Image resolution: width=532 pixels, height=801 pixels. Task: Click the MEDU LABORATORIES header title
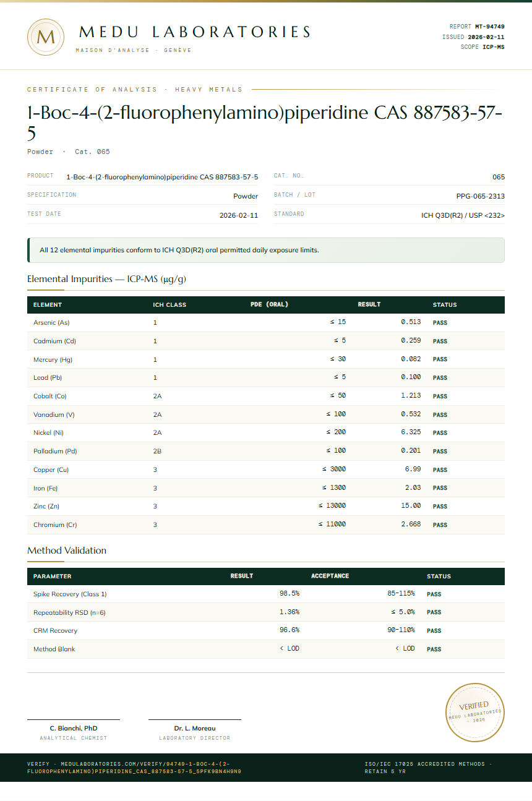195,32
